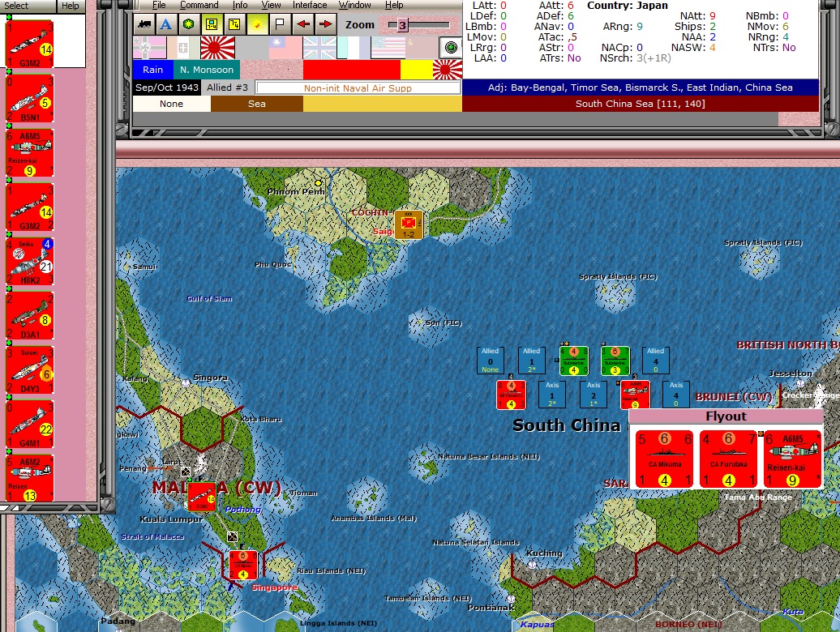Click the white flag toolbar icon
The height and width of the screenshot is (632, 840).
pyautogui.click(x=279, y=24)
